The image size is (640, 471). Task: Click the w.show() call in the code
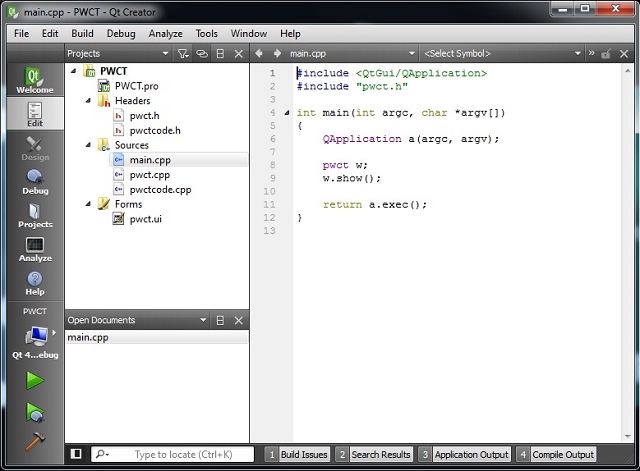point(351,178)
